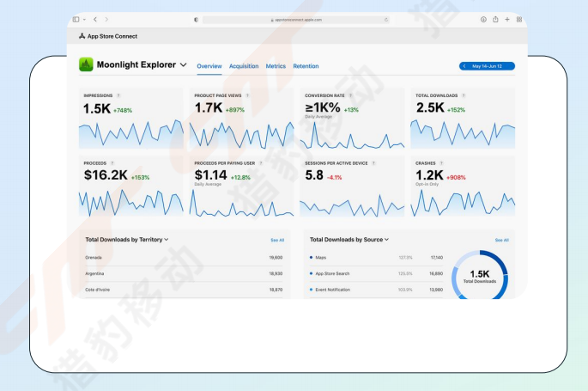Click the +908% crashes change

[x=456, y=178]
